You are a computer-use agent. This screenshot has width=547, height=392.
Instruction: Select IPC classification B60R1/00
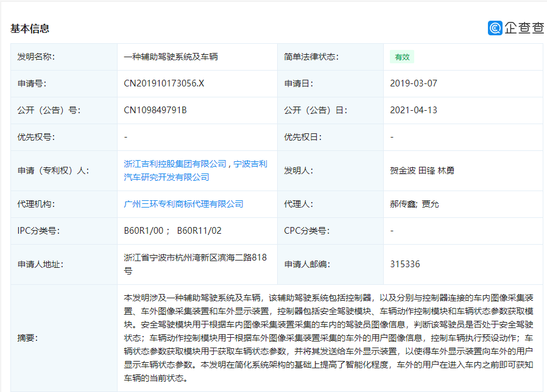click(144, 231)
